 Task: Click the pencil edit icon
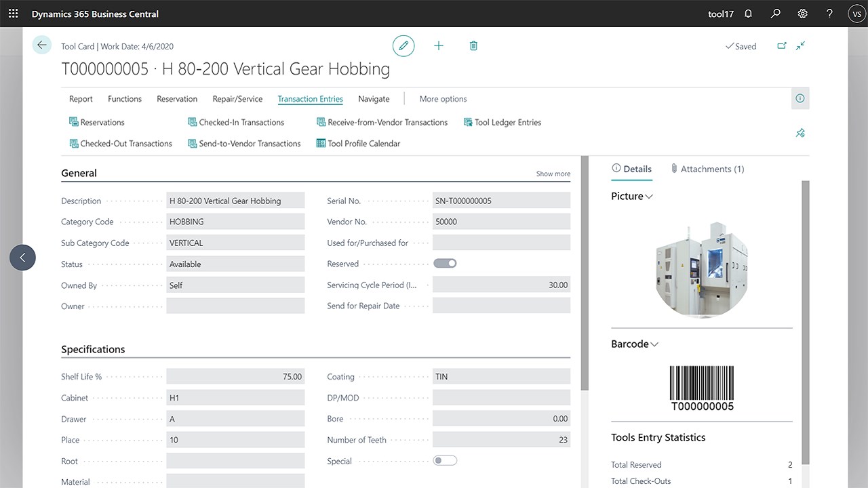[x=403, y=46]
